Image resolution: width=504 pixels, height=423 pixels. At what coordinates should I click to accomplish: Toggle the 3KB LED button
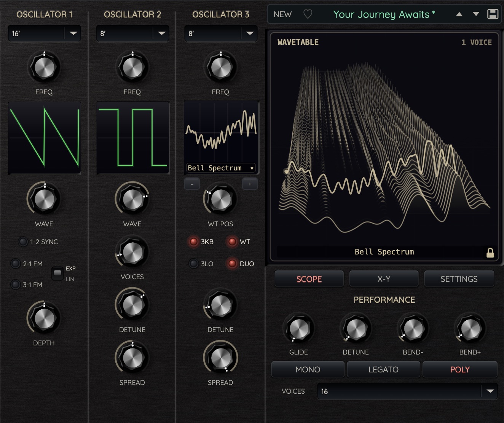pyautogui.click(x=194, y=242)
